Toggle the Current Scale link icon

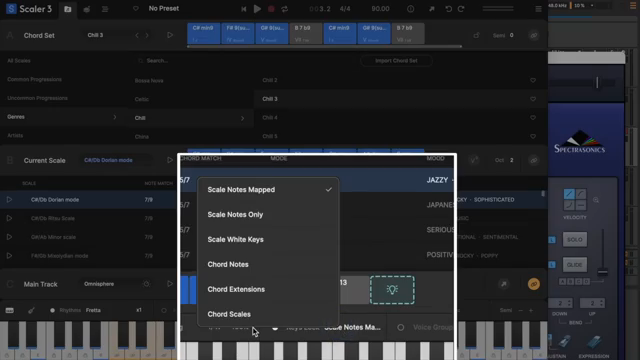[x=533, y=160]
